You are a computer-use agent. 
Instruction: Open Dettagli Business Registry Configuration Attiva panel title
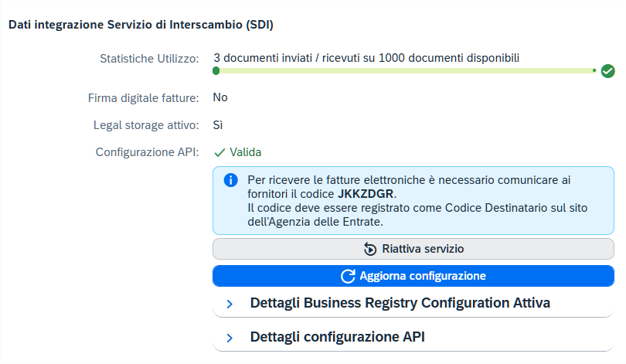pos(400,303)
